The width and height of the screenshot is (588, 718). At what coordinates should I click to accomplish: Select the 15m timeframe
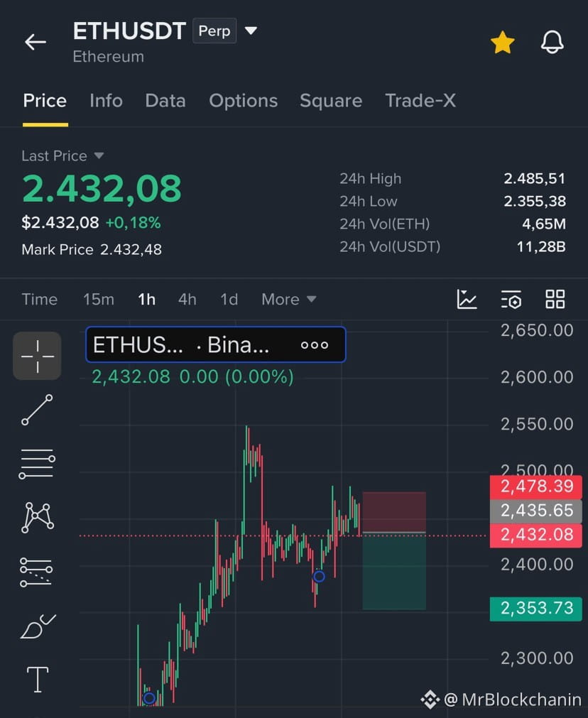click(99, 300)
